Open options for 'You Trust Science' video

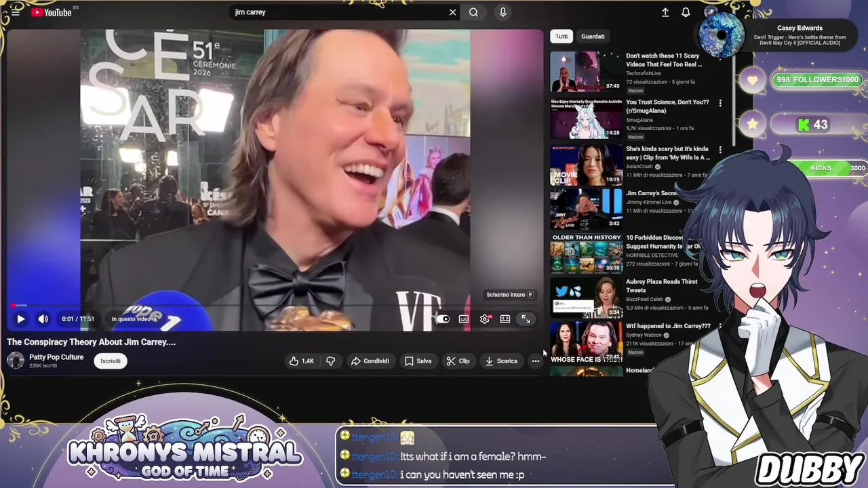[x=720, y=103]
